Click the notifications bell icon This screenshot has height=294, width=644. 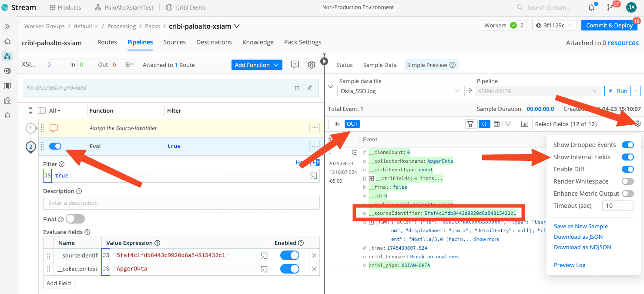pyautogui.click(x=591, y=7)
